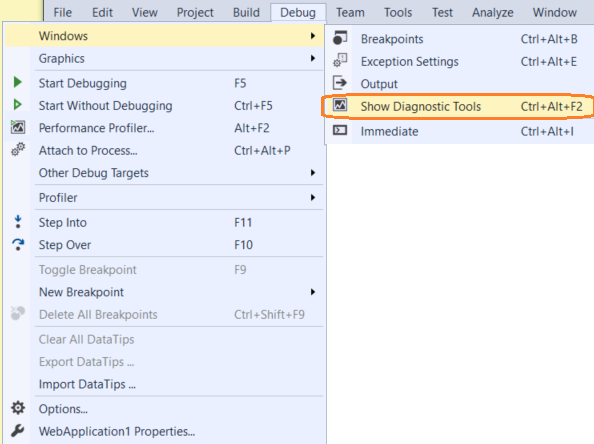Expand the New Breakpoint submenu arrow

click(313, 292)
